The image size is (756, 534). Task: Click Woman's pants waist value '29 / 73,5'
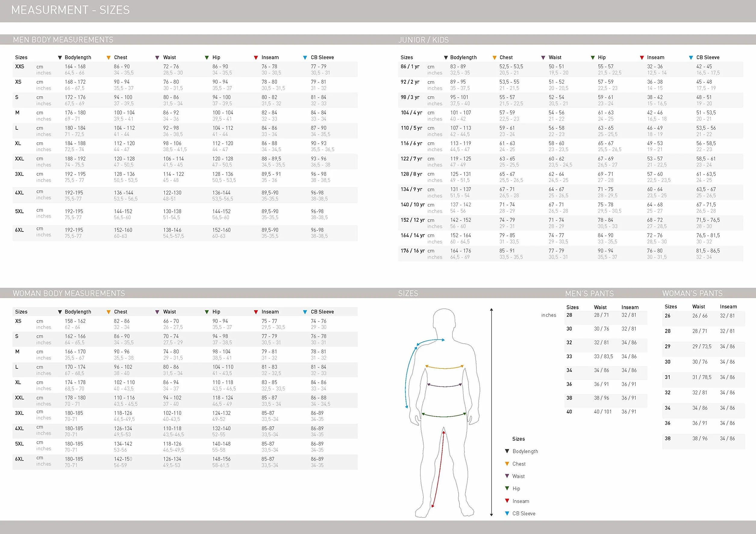pyautogui.click(x=702, y=346)
